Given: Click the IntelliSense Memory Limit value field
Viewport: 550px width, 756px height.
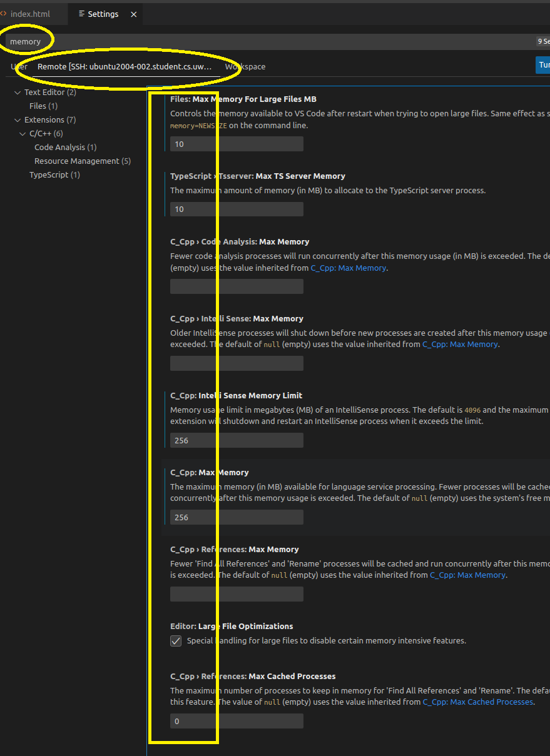Looking at the screenshot, I should pyautogui.click(x=237, y=440).
